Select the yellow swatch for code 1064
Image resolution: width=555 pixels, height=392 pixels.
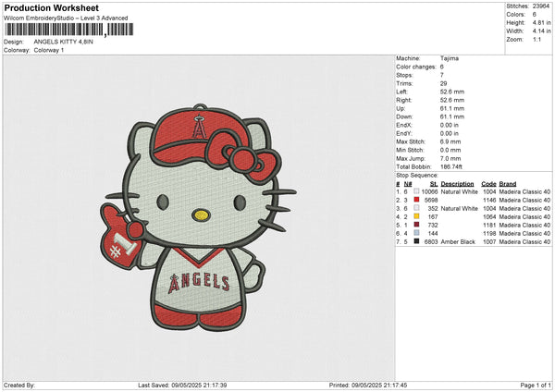(416, 216)
